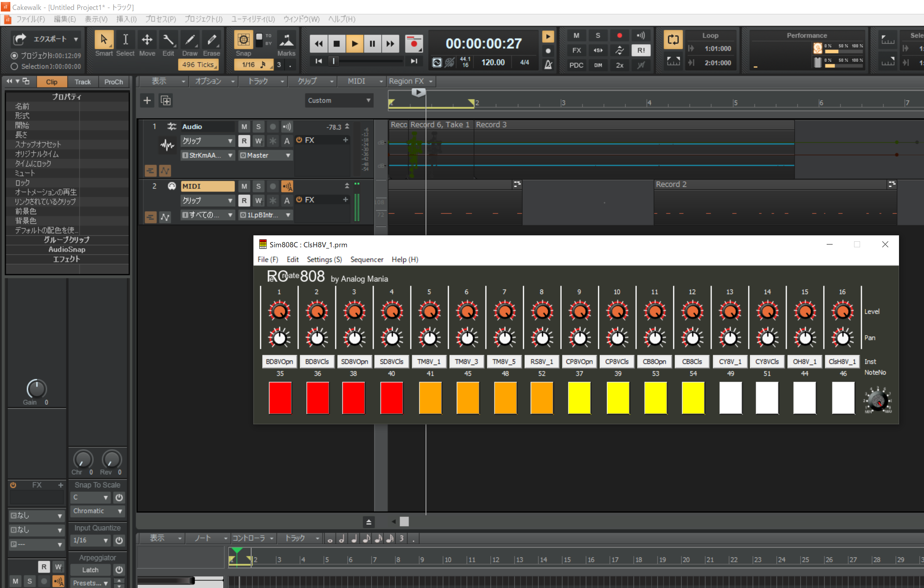Image resolution: width=924 pixels, height=588 pixels.
Task: Toggle the Snap to grid button
Action: 243,40
